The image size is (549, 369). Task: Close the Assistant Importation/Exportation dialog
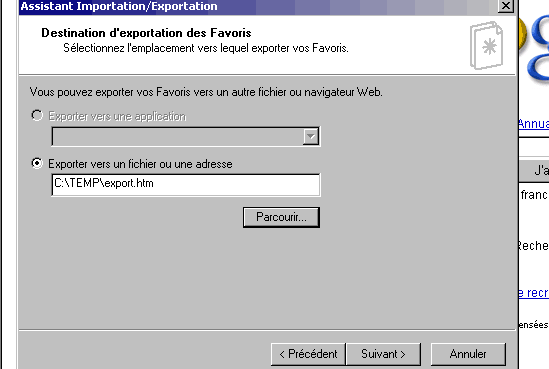pyautogui.click(x=506, y=6)
